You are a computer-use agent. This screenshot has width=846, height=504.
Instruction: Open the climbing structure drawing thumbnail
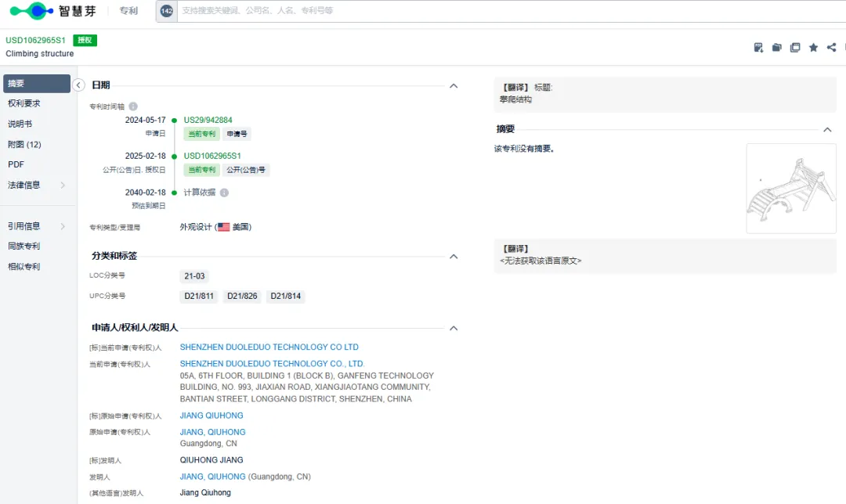[791, 189]
